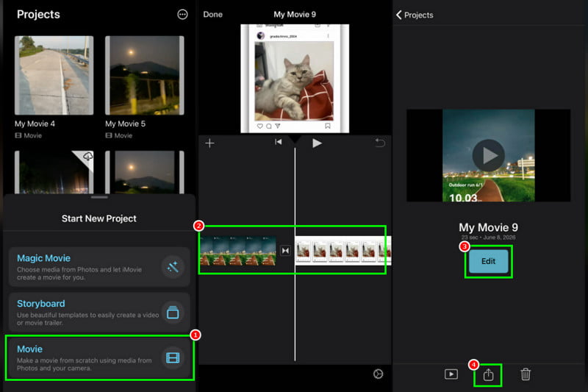Select the cat Instagram clip in timeline
The height and width of the screenshot is (392, 588).
(343, 251)
